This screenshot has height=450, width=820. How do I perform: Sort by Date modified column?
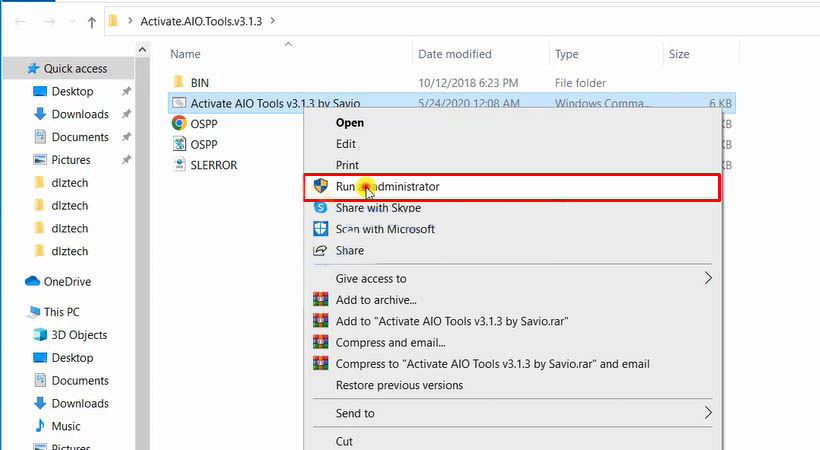[455, 54]
